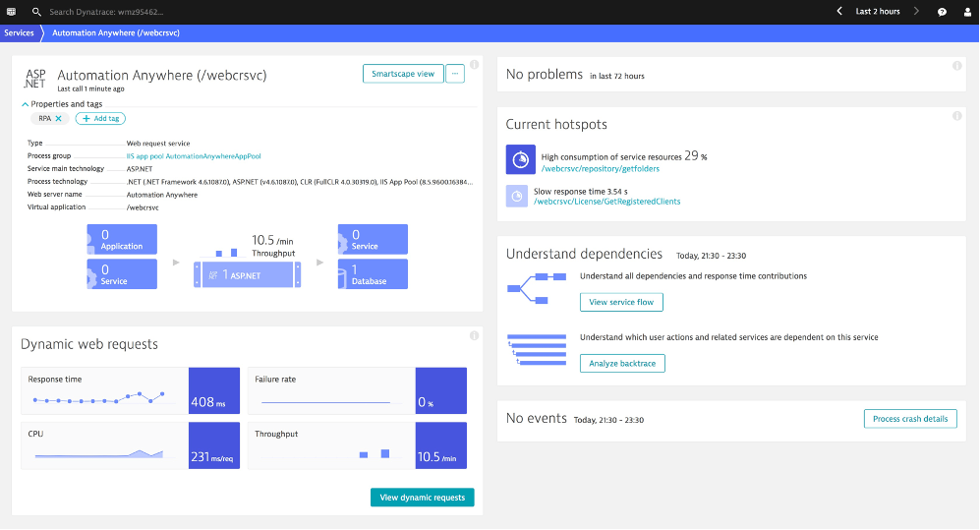Click the 231 ms/req CPU value

pos(214,445)
